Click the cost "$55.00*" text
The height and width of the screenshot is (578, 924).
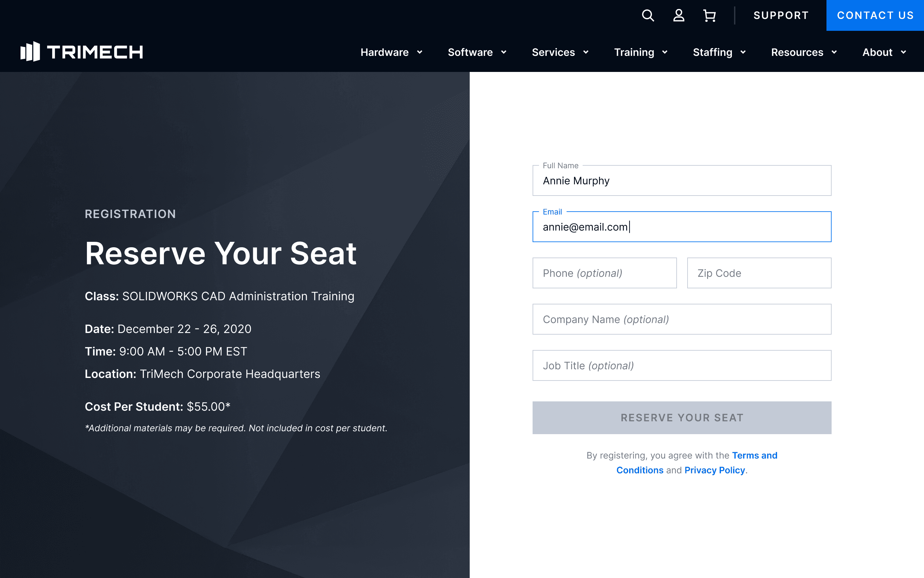pos(209,406)
